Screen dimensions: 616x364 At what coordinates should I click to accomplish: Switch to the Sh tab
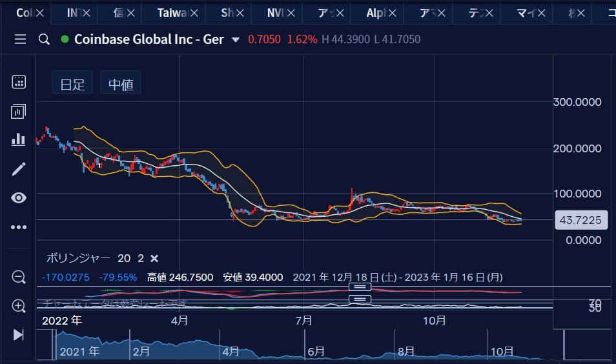[227, 13]
